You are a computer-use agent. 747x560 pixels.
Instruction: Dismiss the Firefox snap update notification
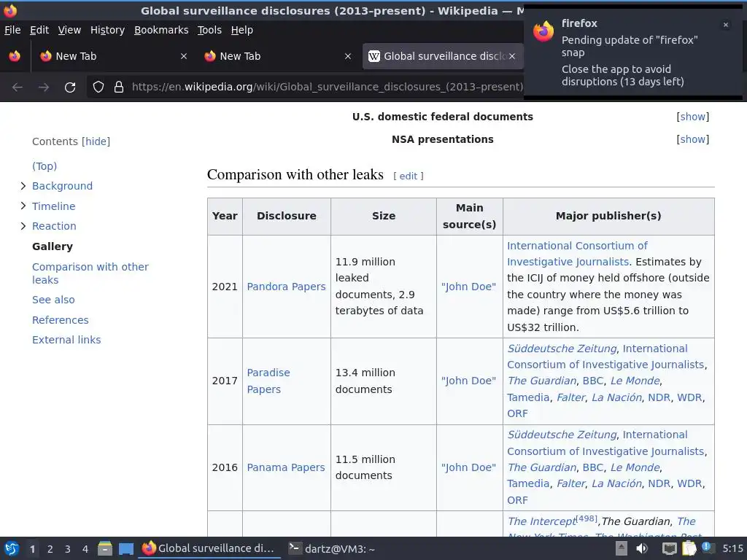click(726, 25)
